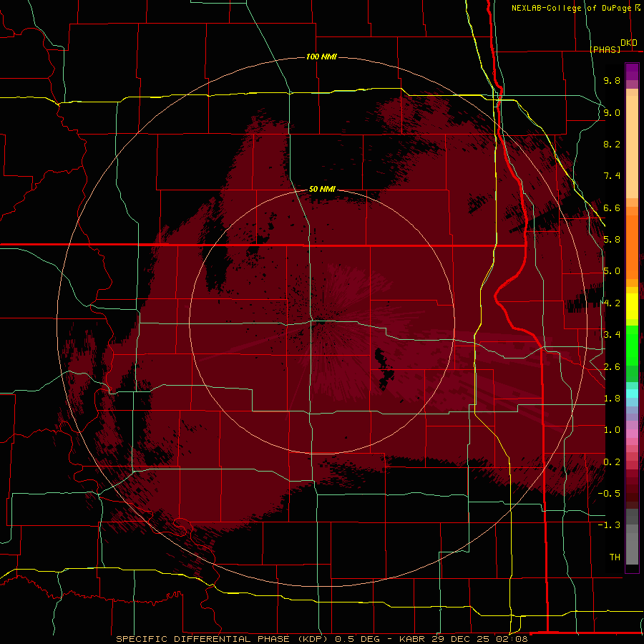Pick the purple segment topping the color bar
The height and width of the screenshot is (644, 644).
click(x=632, y=72)
